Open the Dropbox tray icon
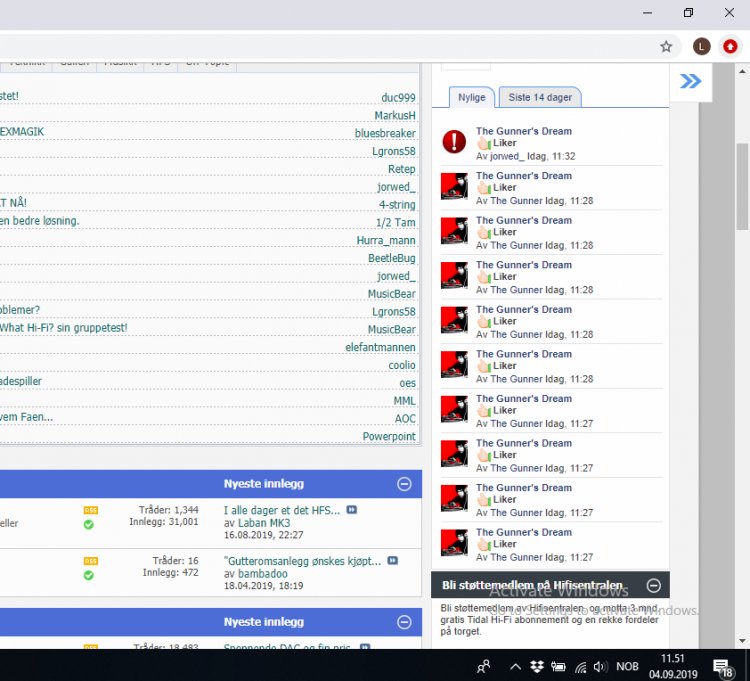The width and height of the screenshot is (750, 681). point(537,666)
